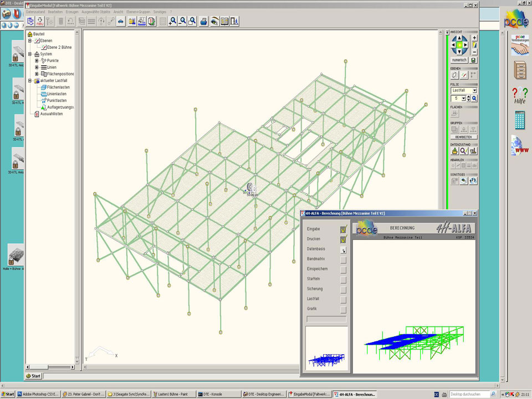Open the filing cabinet icon in sidebar

pyautogui.click(x=520, y=70)
